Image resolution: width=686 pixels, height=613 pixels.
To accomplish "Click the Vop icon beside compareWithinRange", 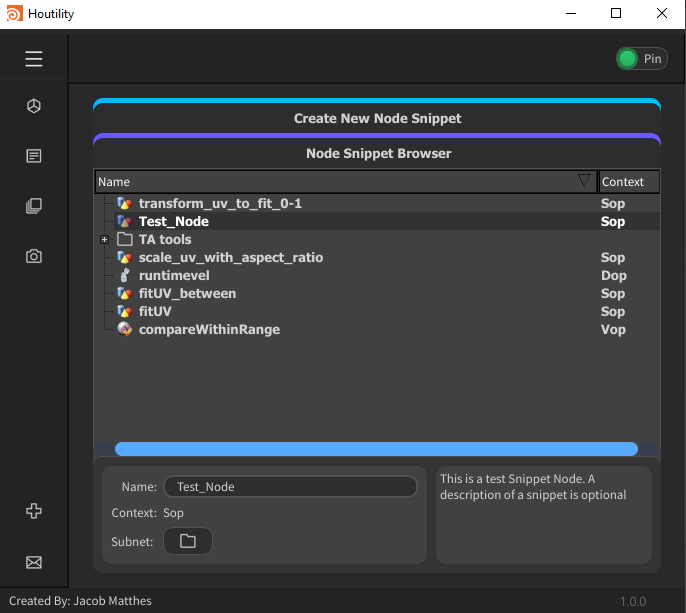I will coord(125,329).
